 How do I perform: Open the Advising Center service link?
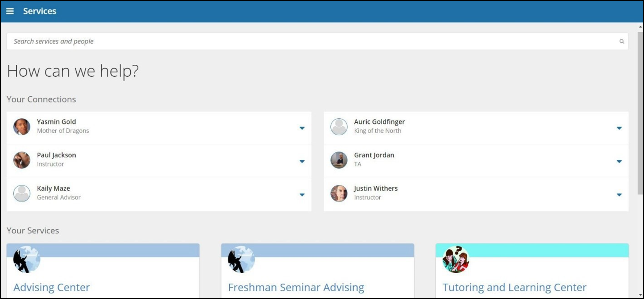pyautogui.click(x=52, y=287)
